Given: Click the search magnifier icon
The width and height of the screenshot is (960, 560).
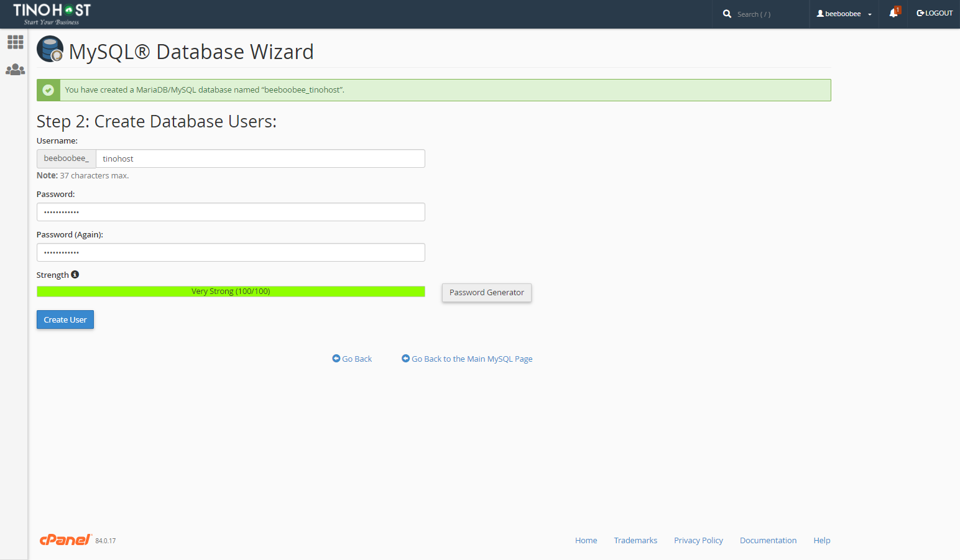Looking at the screenshot, I should pos(727,14).
